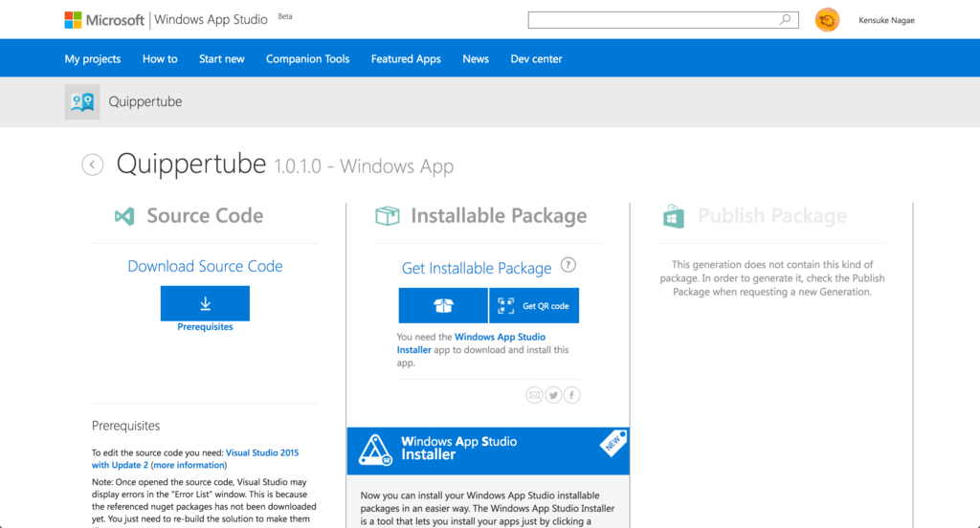This screenshot has height=528, width=980.
Task: Click the more information link
Action: [189, 465]
